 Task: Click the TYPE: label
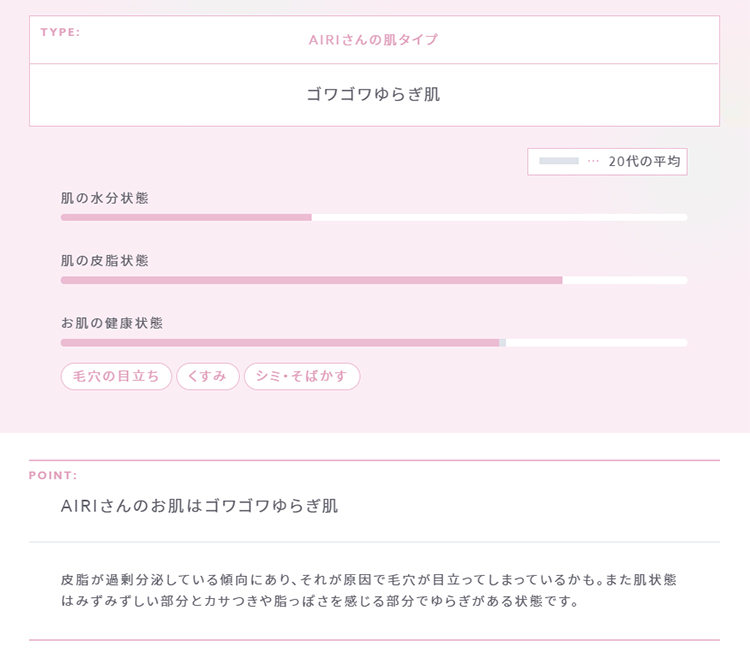coord(60,32)
